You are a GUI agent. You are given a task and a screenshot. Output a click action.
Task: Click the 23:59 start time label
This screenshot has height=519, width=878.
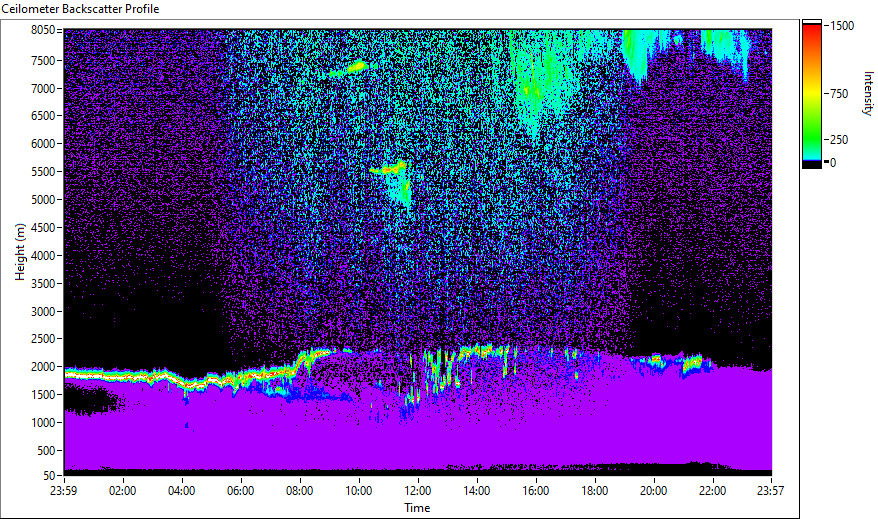click(64, 491)
